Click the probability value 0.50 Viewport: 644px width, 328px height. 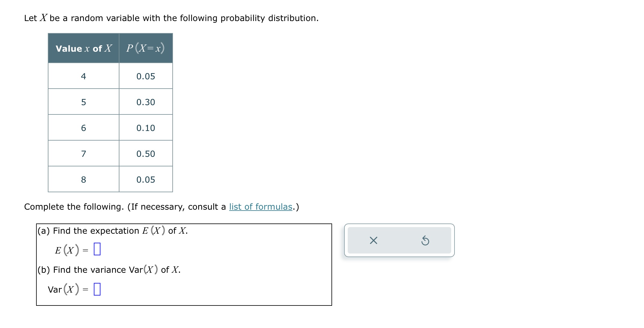click(146, 153)
